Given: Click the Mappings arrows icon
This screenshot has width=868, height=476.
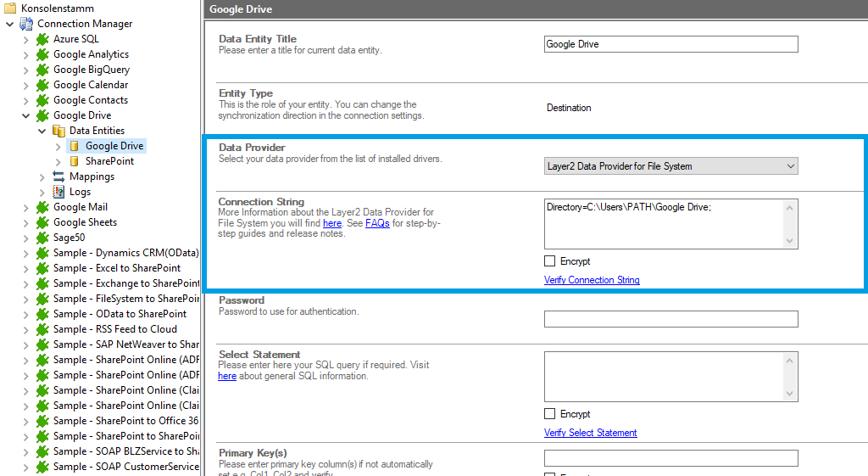Looking at the screenshot, I should (x=58, y=176).
